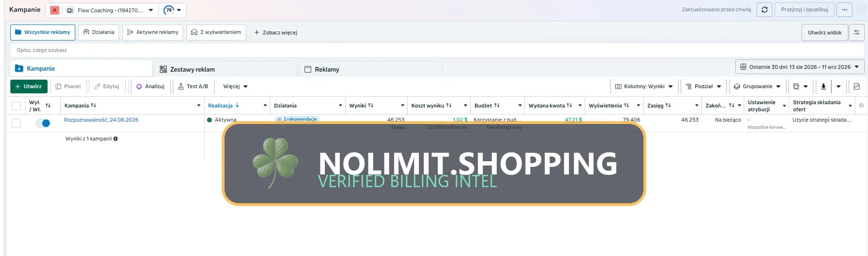Click the account score 79 indicator

pyautogui.click(x=172, y=10)
